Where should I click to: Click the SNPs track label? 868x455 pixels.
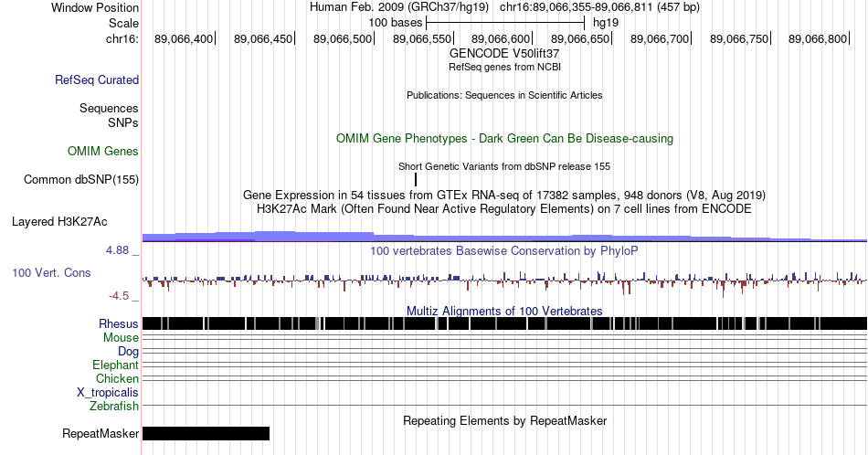(x=123, y=122)
